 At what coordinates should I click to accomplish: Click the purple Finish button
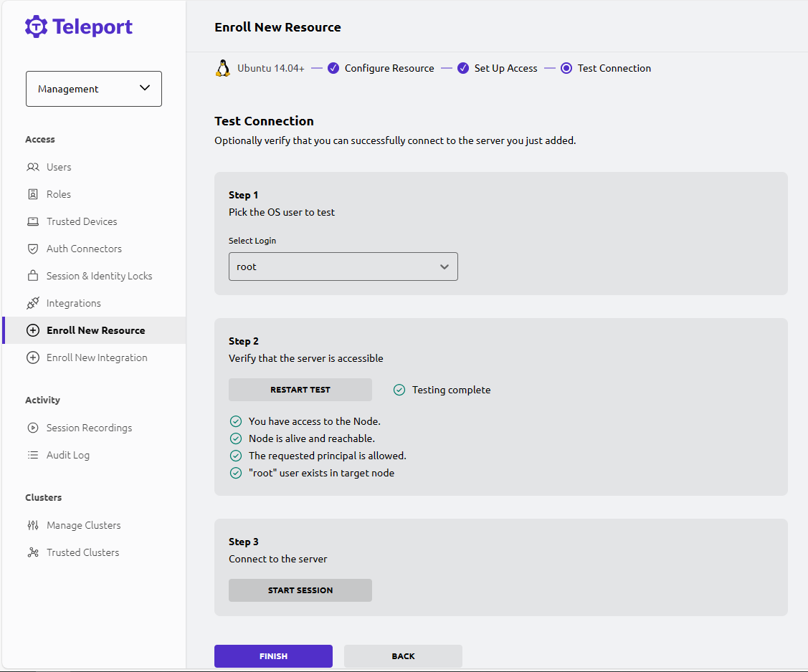(273, 656)
